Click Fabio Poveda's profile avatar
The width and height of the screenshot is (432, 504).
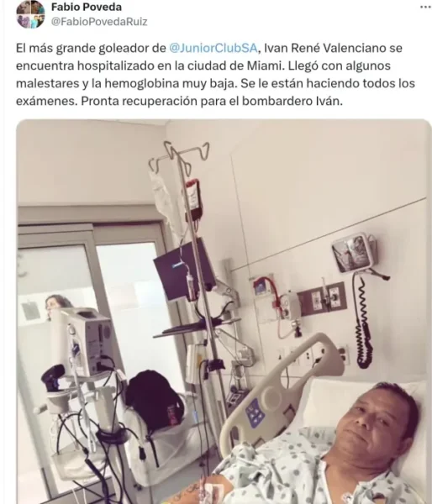(x=30, y=14)
